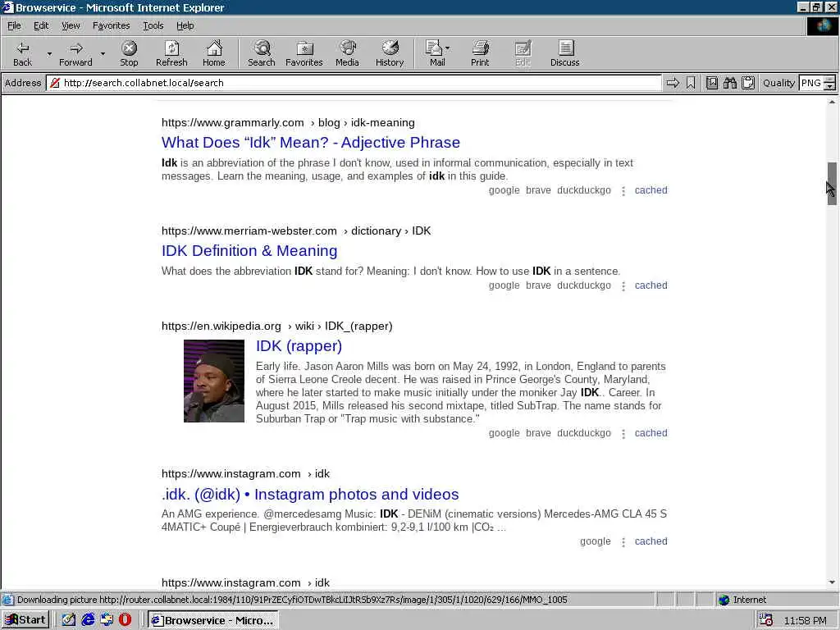The height and width of the screenshot is (630, 840).
Task: Click the bookmark icon beside address bar
Action: pos(691,83)
